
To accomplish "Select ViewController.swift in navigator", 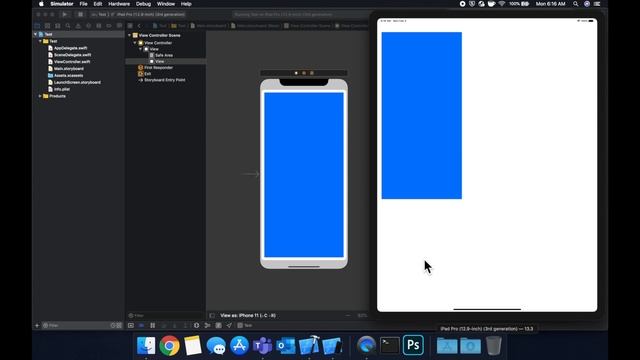I will pyautogui.click(x=72, y=62).
